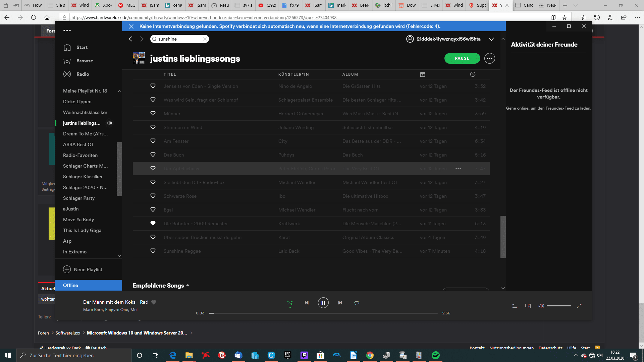Click the main view vertical scrollbar thumb
Image resolution: width=644 pixels, height=362 pixels.
(x=503, y=237)
